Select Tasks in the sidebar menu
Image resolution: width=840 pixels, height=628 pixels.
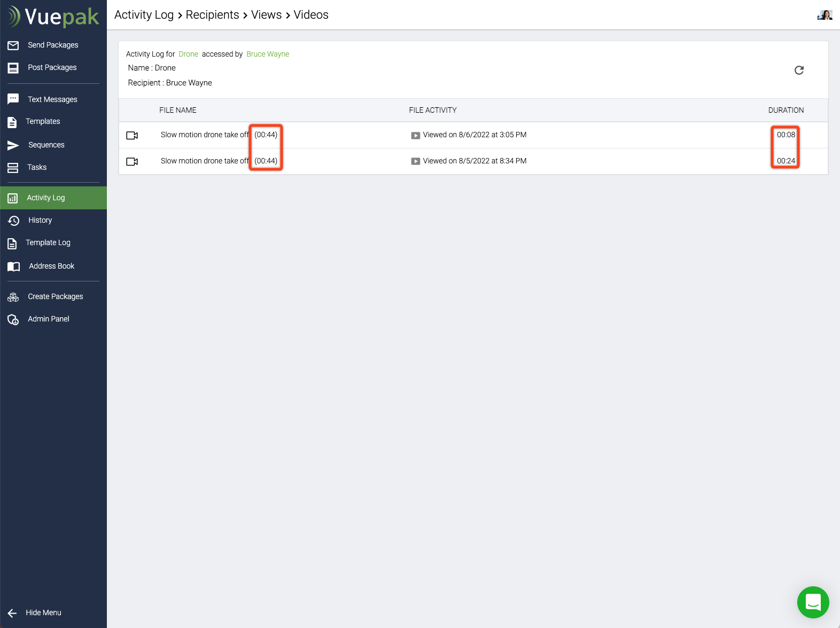(37, 167)
